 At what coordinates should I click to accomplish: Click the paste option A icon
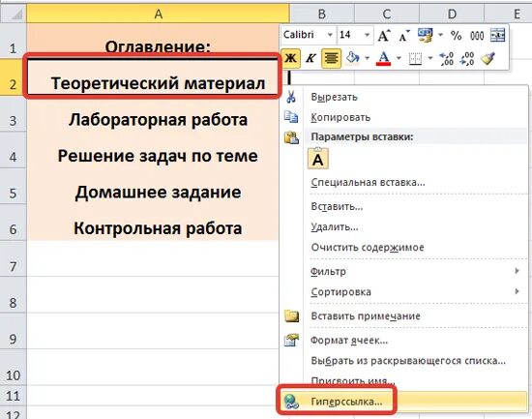tap(318, 159)
